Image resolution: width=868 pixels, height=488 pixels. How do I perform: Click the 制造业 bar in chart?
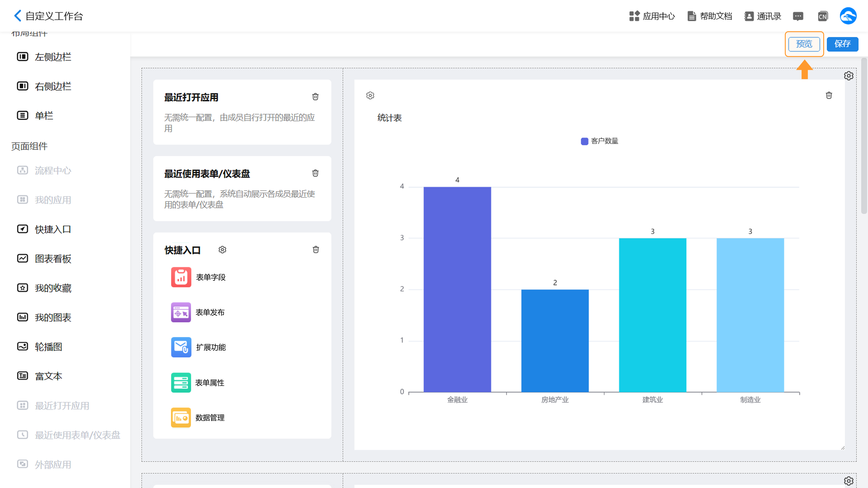[x=750, y=315]
